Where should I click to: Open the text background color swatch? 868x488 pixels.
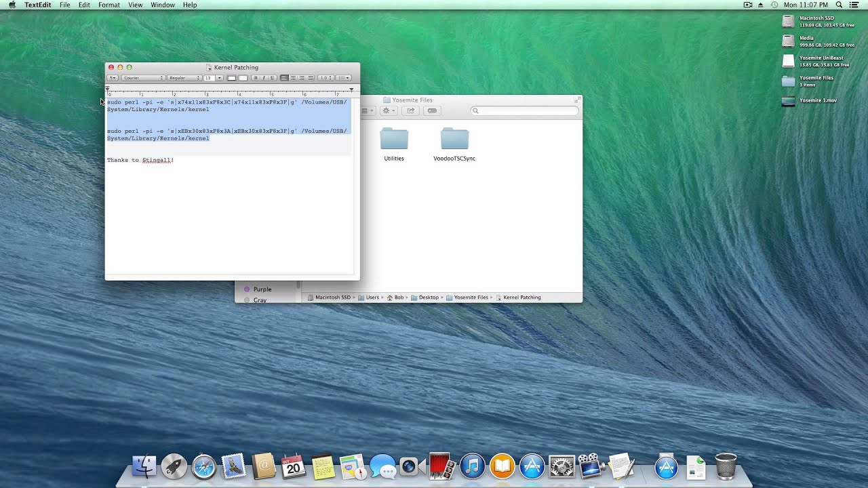click(x=243, y=78)
